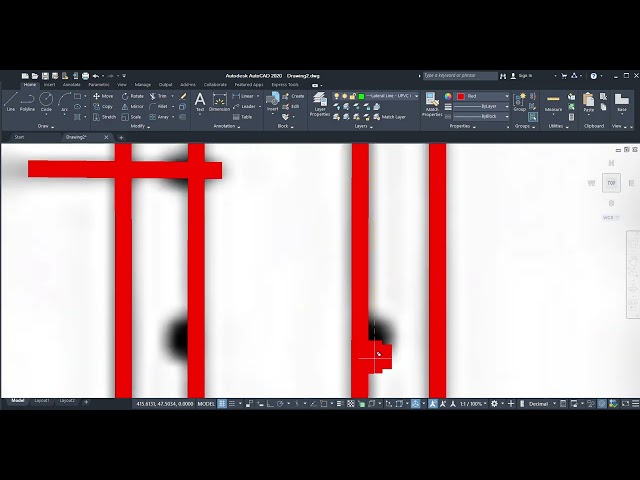Expand the Modify panel
The image size is (640, 480).
pos(140,127)
